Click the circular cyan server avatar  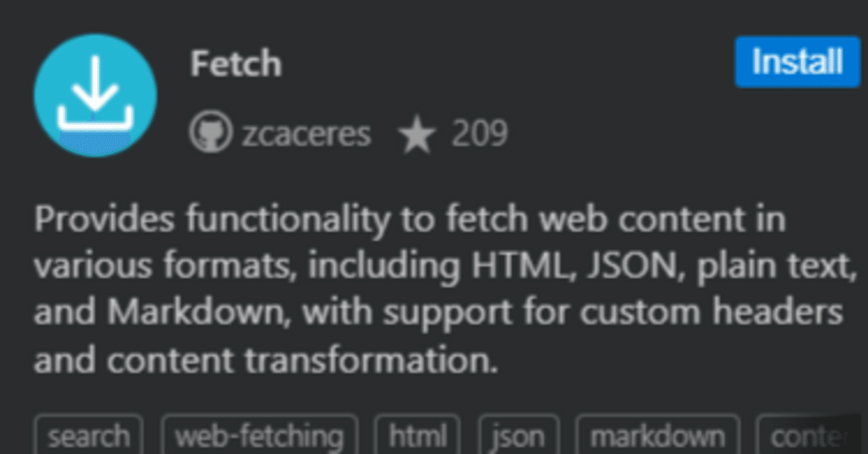95,95
